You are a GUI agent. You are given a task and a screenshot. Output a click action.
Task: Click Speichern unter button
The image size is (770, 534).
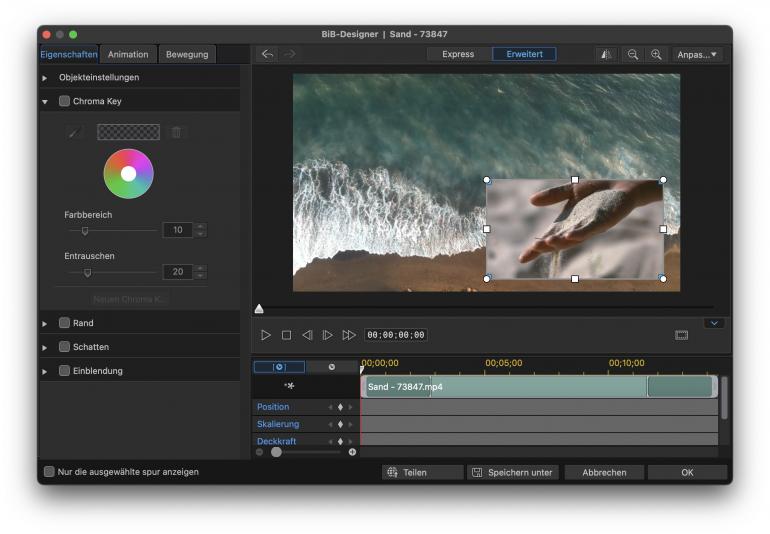click(x=513, y=473)
